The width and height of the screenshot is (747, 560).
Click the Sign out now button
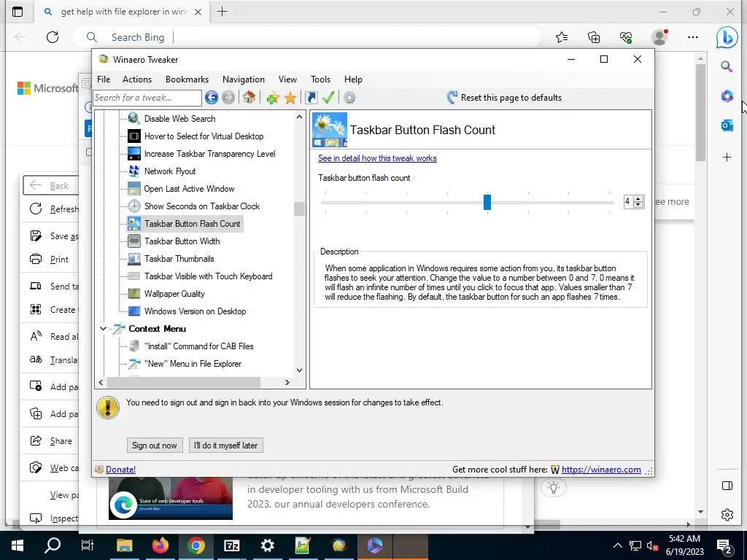click(x=155, y=446)
